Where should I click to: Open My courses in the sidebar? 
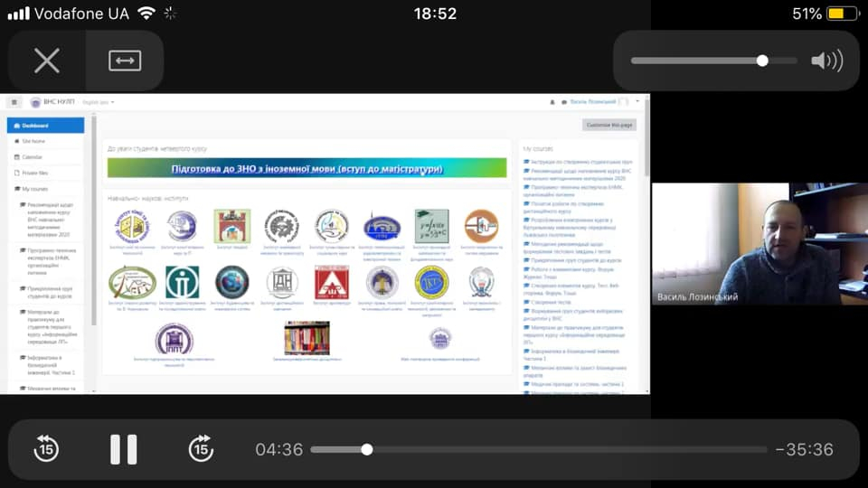coord(45,189)
